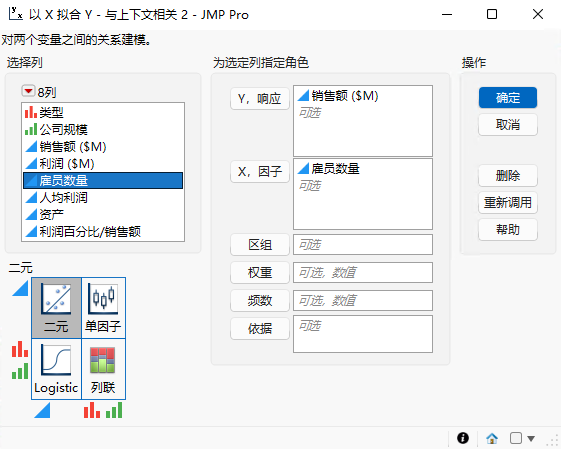Viewport: 561px width, 449px height.
Task: Click the 权重 optional numeric field
Action: pyautogui.click(x=363, y=272)
